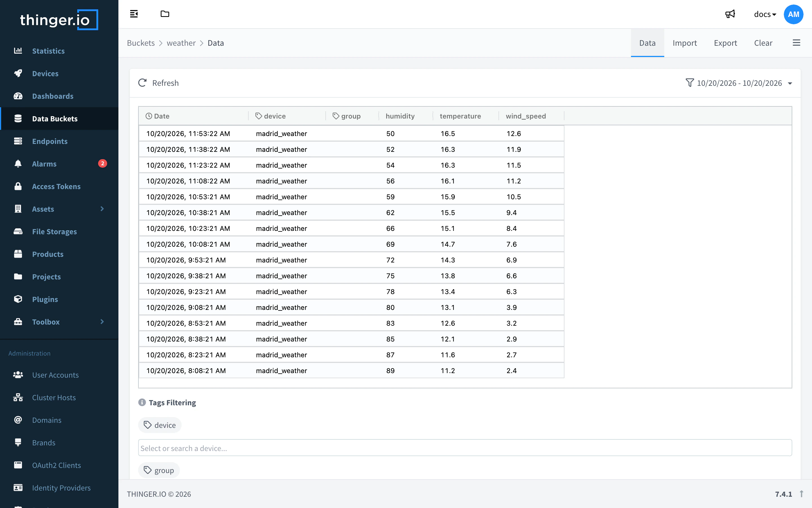Open the device search select box
This screenshot has height=508, width=812.
[x=465, y=448]
